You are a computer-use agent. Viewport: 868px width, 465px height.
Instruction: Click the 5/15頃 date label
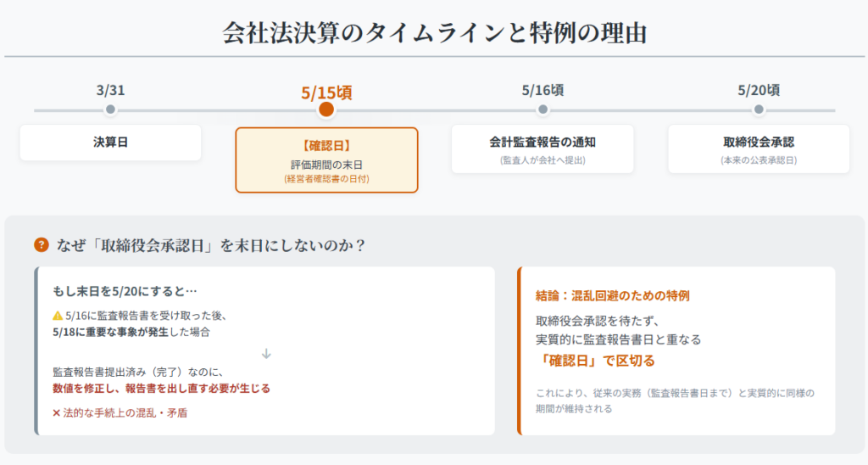pyautogui.click(x=326, y=92)
